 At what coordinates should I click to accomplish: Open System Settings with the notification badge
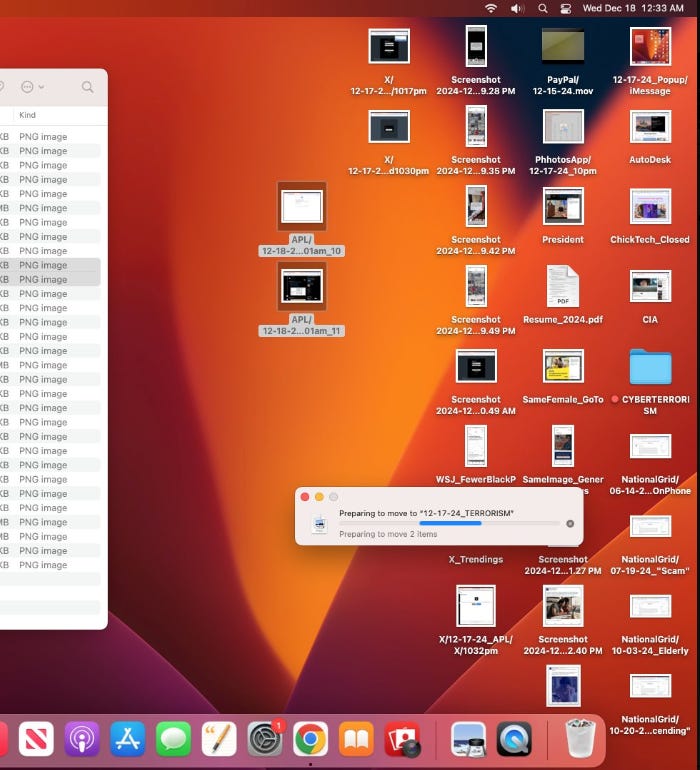[265, 739]
